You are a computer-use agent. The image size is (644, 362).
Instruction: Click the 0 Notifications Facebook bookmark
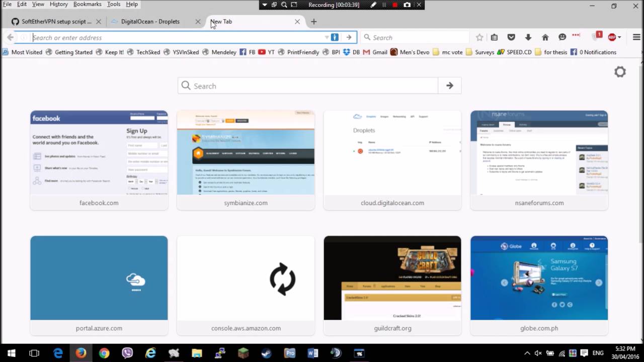pos(593,52)
